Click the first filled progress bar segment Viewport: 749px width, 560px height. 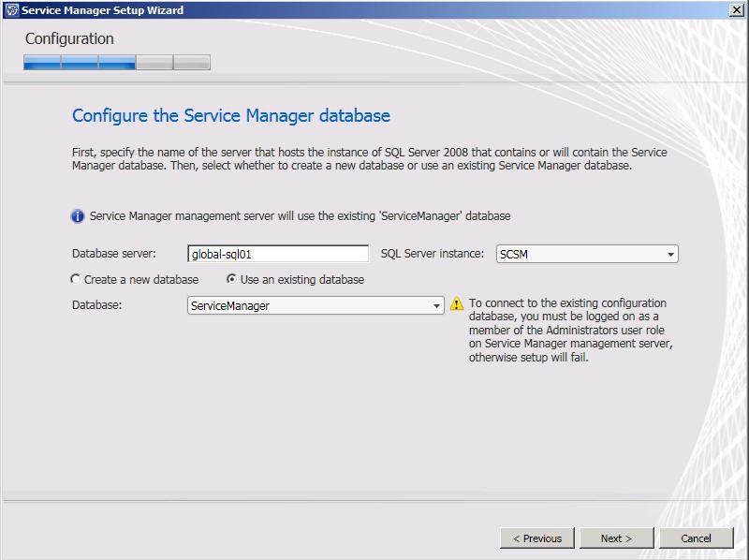42,63
